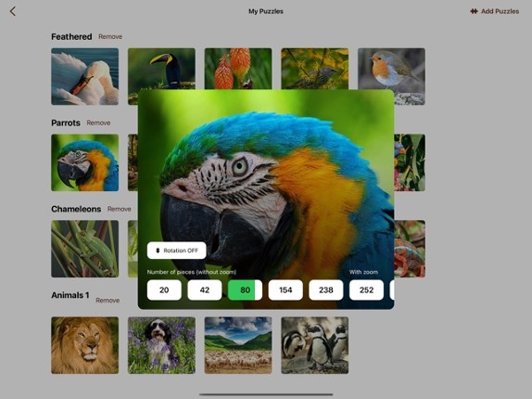Click the My Puzzles title
Screen dimensions: 532x399
pos(266,11)
